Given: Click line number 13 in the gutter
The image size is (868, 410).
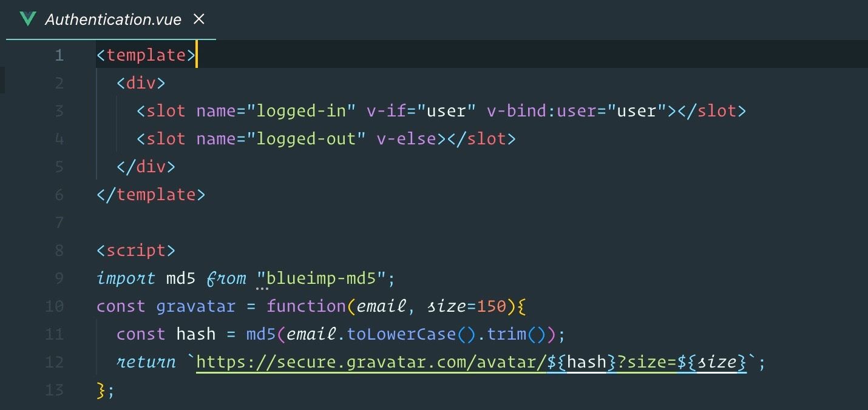Looking at the screenshot, I should [x=55, y=390].
